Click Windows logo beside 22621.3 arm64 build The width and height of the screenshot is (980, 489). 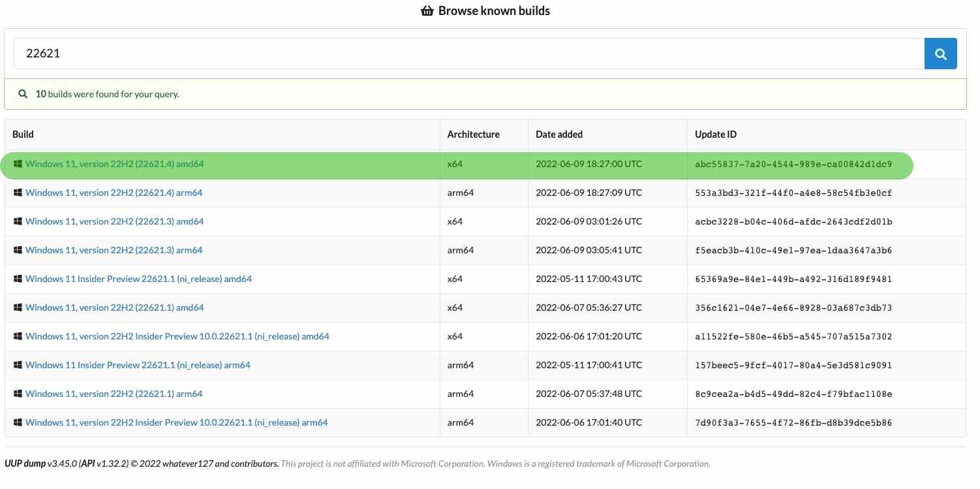click(x=18, y=250)
